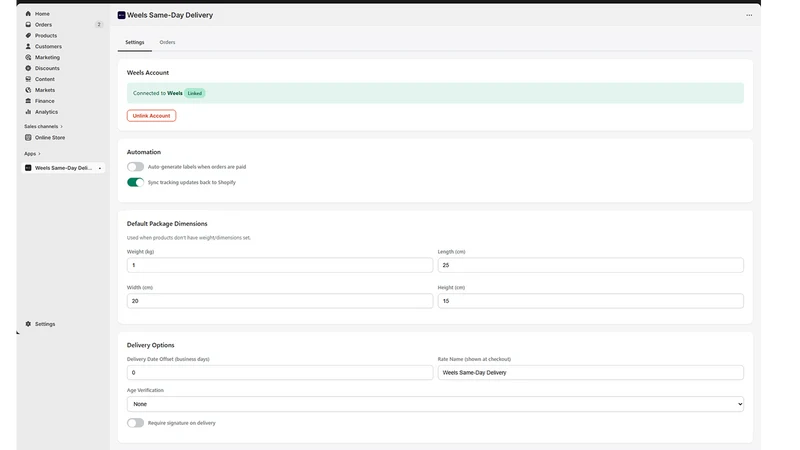Image resolution: width=800 pixels, height=450 pixels.
Task: Open the Home icon in sidebar
Action: tap(28, 14)
